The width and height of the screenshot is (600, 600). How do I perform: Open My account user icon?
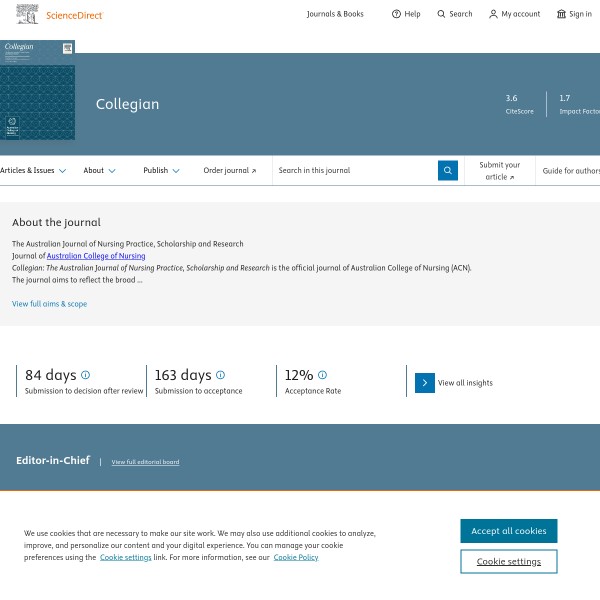(x=493, y=14)
